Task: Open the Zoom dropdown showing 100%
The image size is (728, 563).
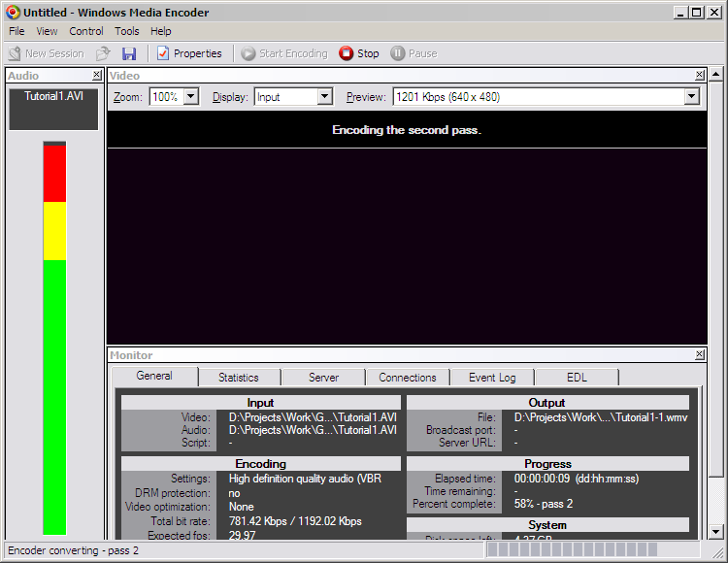Action: [191, 97]
